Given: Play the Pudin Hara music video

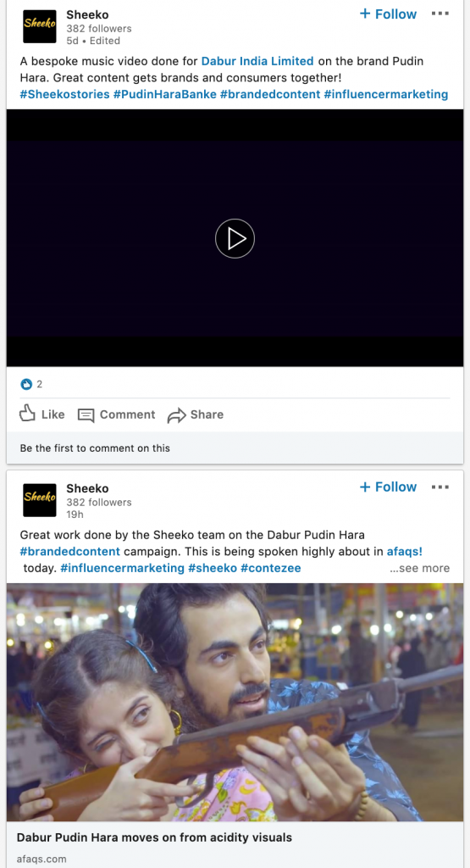Looking at the screenshot, I should (x=235, y=238).
